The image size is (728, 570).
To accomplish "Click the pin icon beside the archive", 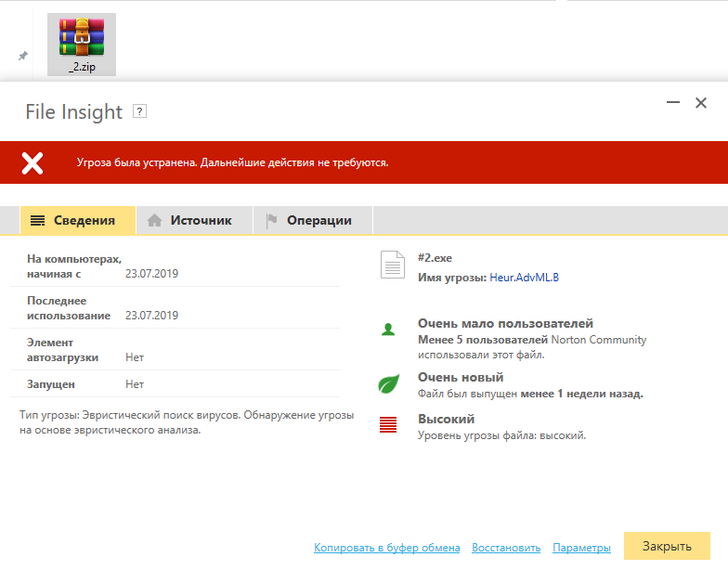I will (x=22, y=56).
